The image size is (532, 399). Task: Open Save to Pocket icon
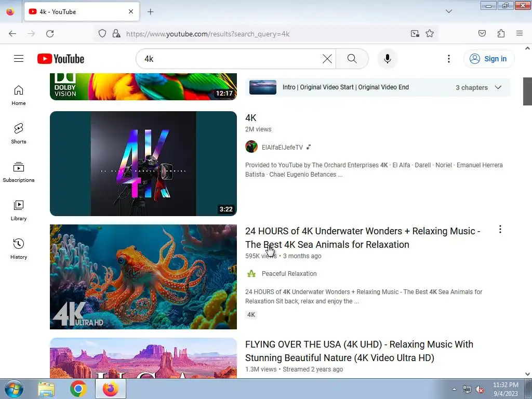[482, 34]
